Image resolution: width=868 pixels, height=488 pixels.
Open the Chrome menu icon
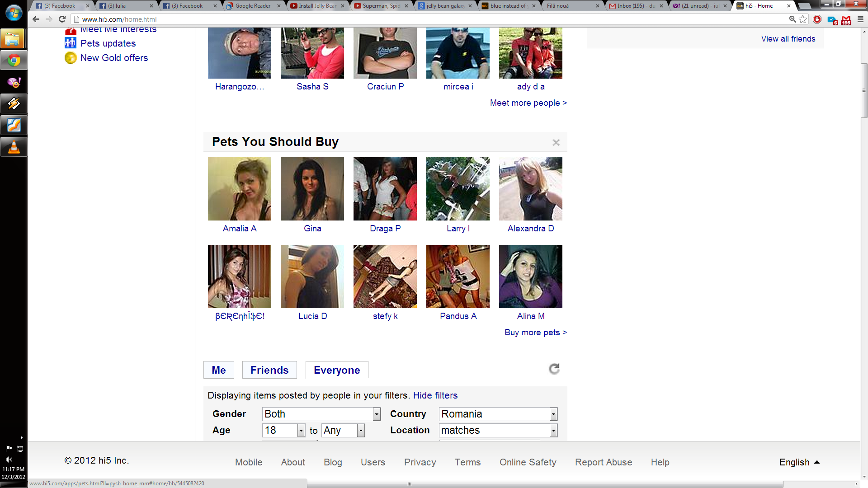(x=860, y=19)
